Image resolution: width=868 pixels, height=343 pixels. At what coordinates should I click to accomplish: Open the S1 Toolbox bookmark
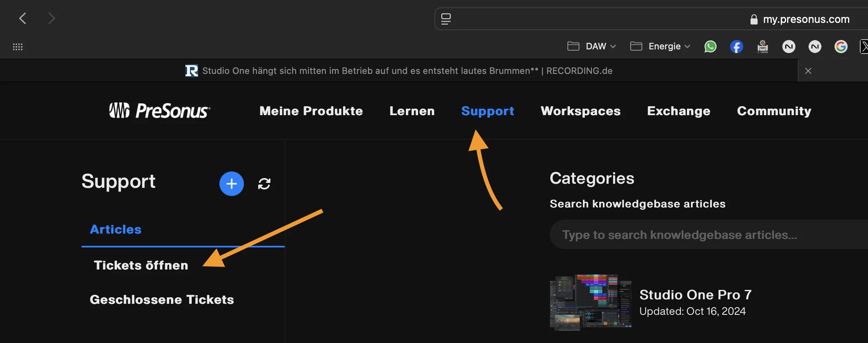pyautogui.click(x=762, y=47)
